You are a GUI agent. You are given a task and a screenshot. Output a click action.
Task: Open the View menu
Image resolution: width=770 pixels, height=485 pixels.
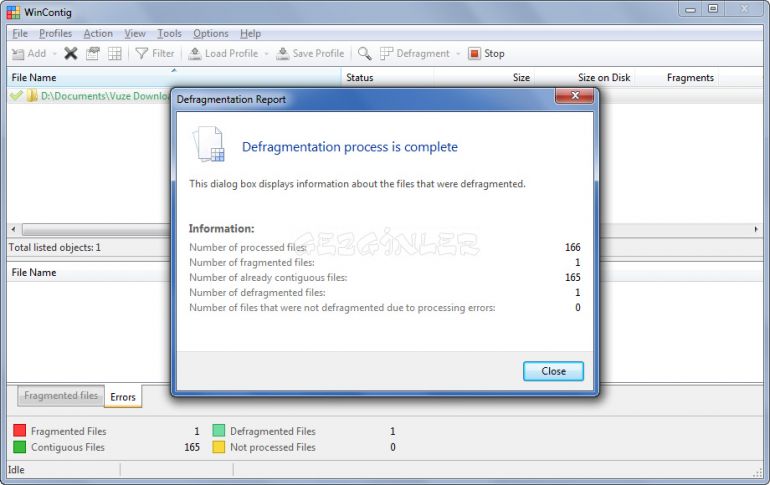pos(135,33)
